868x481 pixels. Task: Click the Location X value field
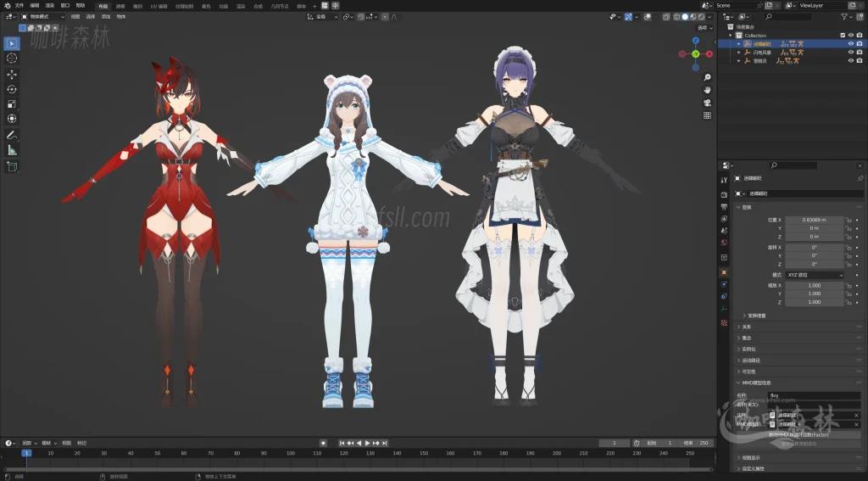click(815, 220)
